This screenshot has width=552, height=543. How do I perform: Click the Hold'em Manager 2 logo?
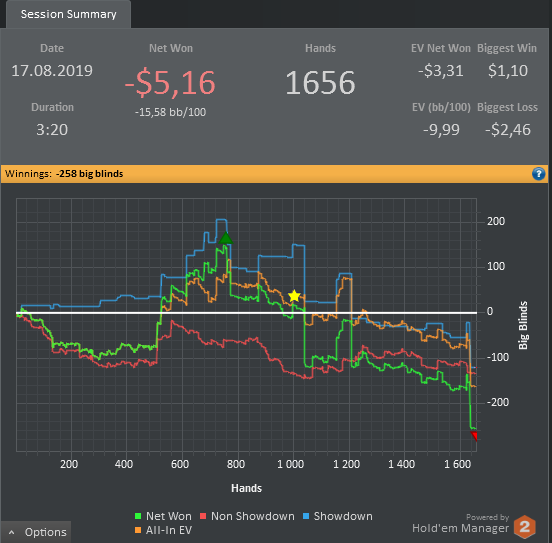click(x=525, y=527)
